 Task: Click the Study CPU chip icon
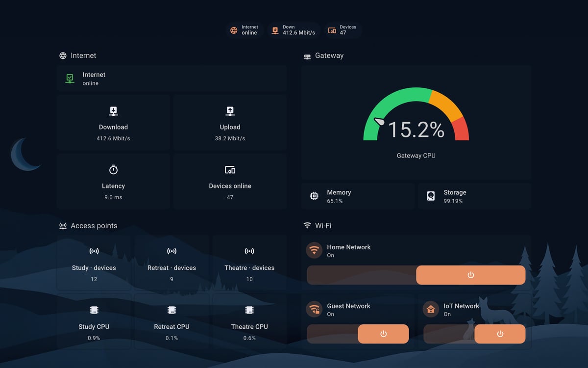[x=94, y=310]
